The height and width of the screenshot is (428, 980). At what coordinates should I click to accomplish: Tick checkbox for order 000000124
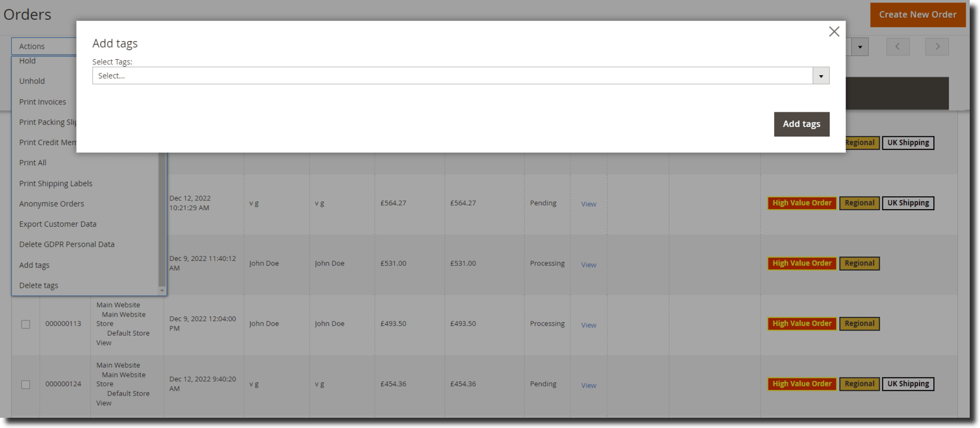pyautogui.click(x=26, y=385)
